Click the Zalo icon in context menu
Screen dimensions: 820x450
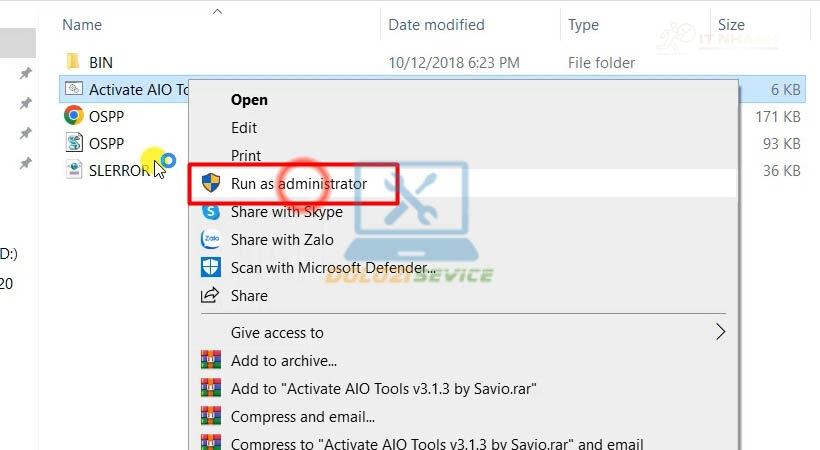(x=211, y=240)
